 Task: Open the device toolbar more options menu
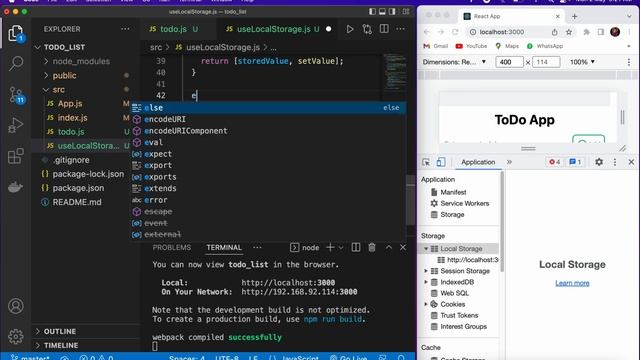pos(629,62)
